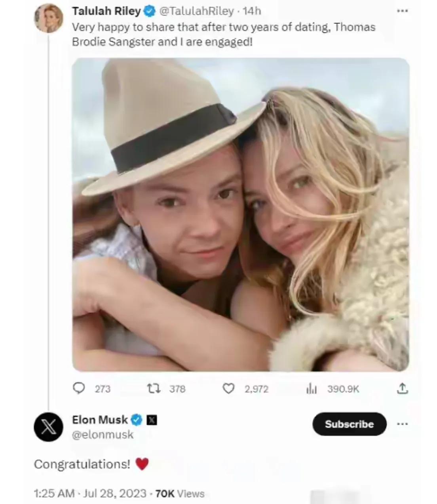The height and width of the screenshot is (504, 437).
Task: Click the 1:25 AM Jul 28, 2023 timestamp
Action: coord(90,493)
